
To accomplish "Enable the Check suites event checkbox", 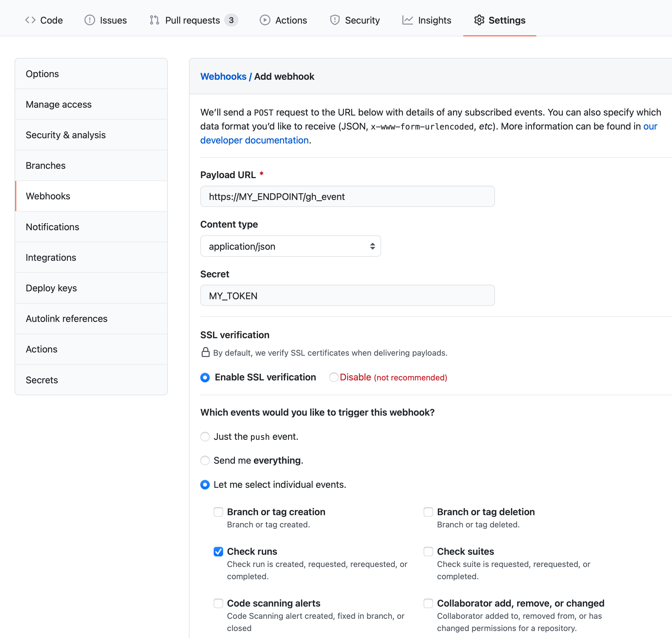I will coord(428,551).
